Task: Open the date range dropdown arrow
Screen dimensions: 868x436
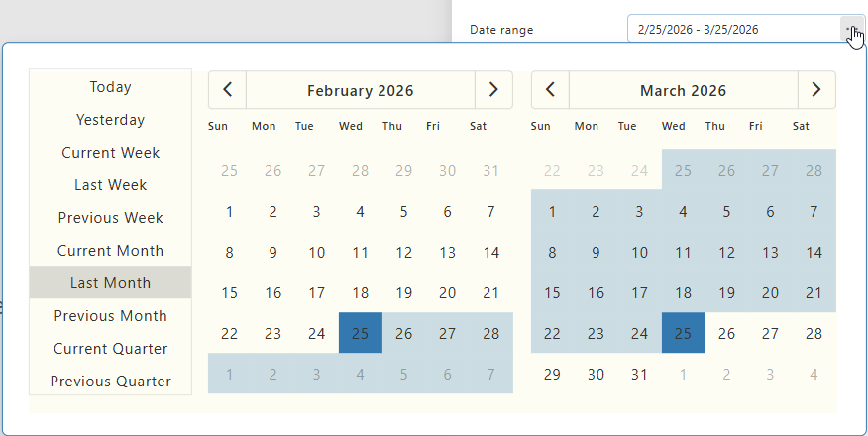Action: pos(851,30)
